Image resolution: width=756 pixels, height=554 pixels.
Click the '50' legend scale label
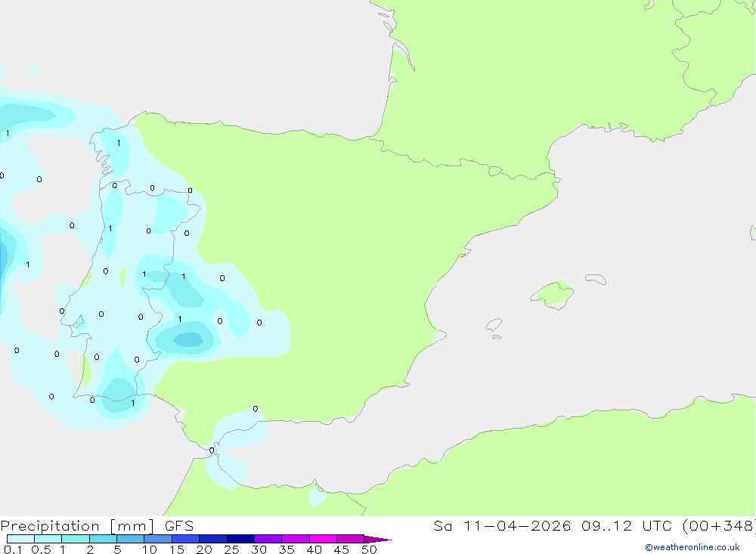click(369, 549)
